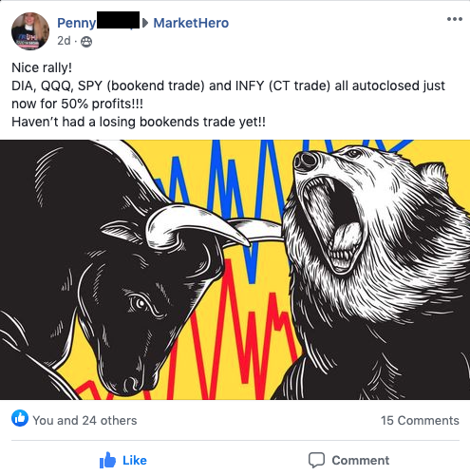Screen dimensions: 470x476
Task: Click the Like thumbs-up icon
Action: [107, 460]
